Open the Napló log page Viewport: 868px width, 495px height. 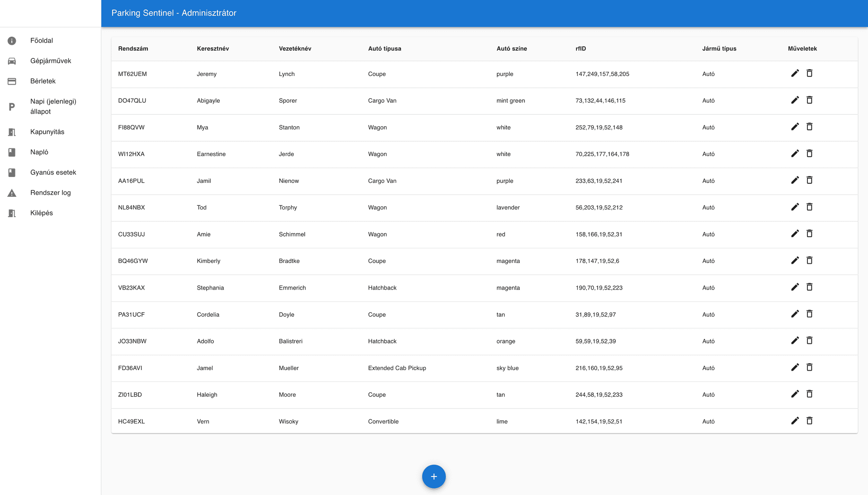(50, 152)
